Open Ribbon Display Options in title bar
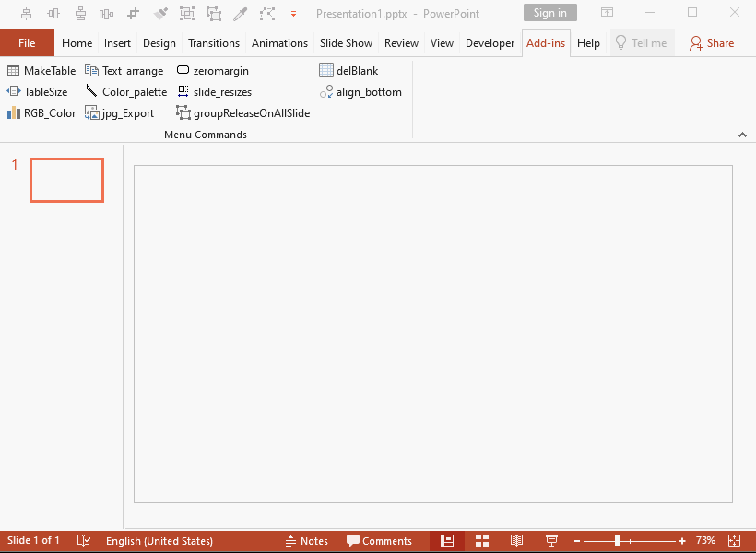This screenshot has height=553, width=756. (x=607, y=13)
